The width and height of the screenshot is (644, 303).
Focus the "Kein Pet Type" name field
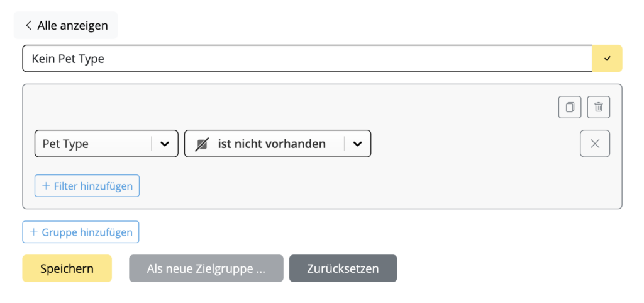tap(307, 59)
